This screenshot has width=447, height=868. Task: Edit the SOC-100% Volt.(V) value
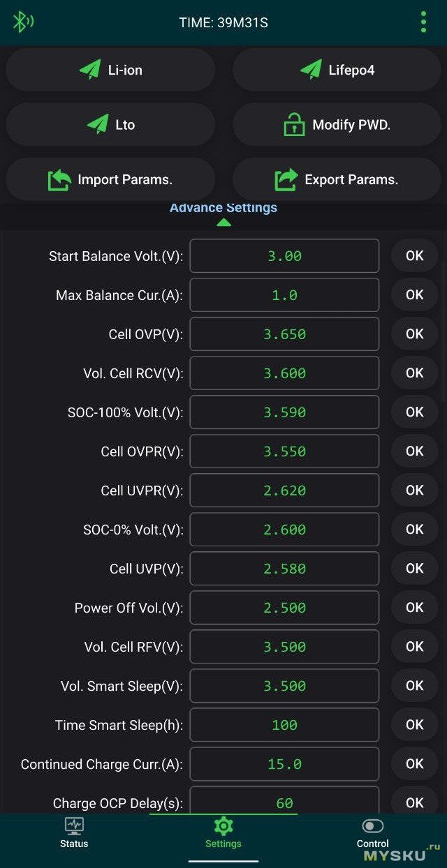click(x=284, y=412)
